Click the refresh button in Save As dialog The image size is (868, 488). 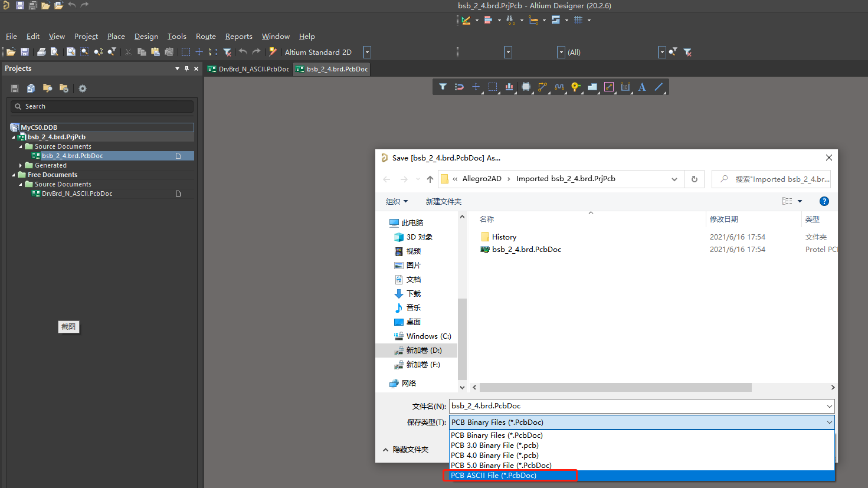point(695,179)
